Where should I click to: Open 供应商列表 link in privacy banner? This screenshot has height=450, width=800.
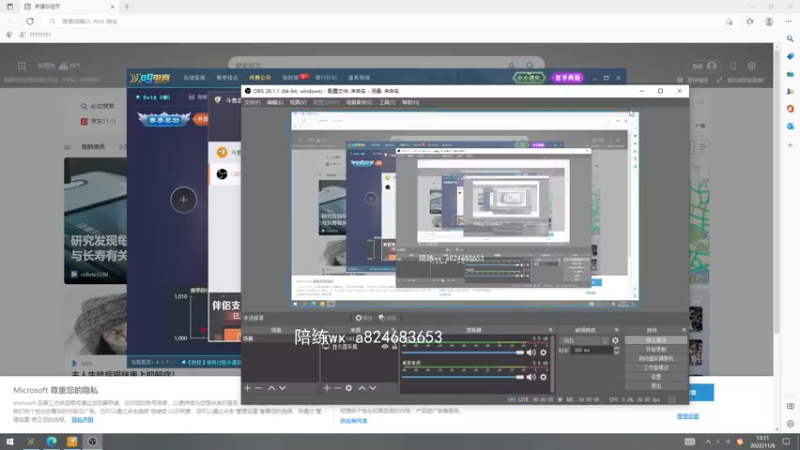coord(354,421)
